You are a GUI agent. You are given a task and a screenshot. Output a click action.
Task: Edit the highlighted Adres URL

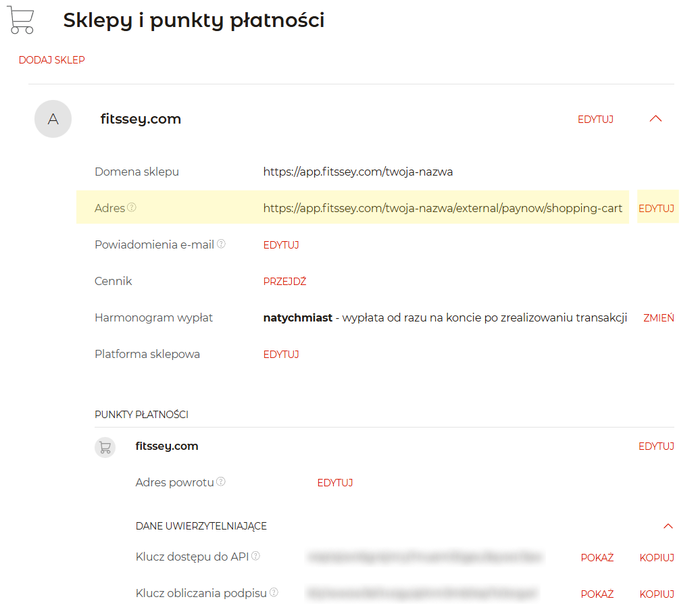tap(656, 209)
